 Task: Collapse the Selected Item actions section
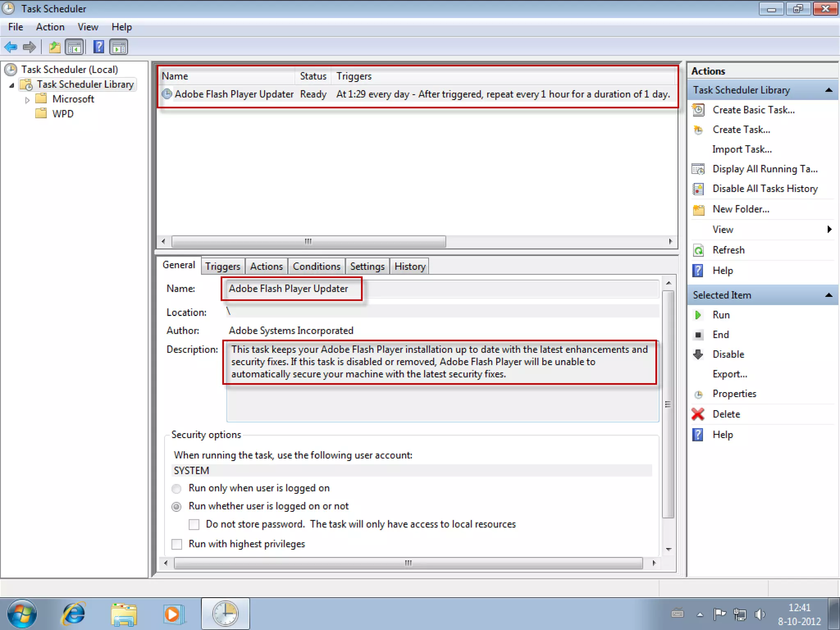(829, 295)
